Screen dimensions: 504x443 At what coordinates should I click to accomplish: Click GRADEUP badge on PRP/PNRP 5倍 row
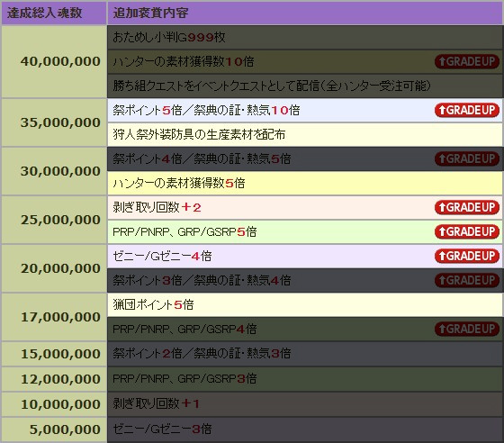pyautogui.click(x=467, y=231)
